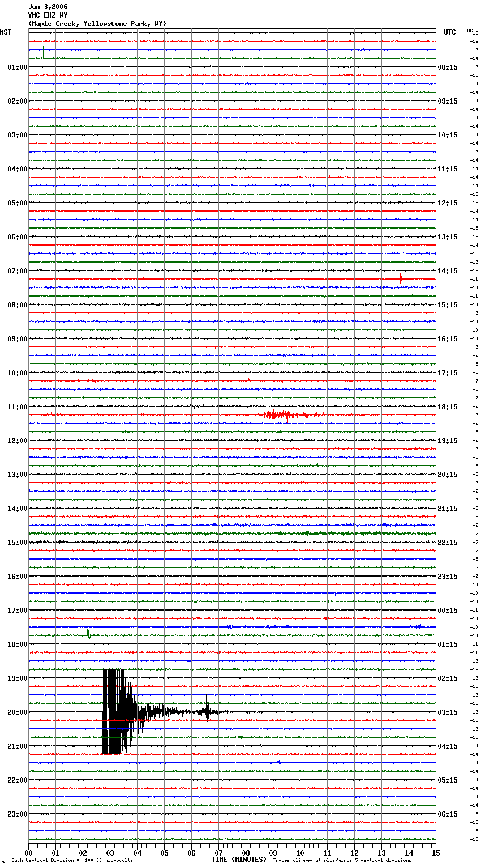Click minute tick 12 on the time axis
The height and width of the screenshot is (868, 481).
(355, 853)
